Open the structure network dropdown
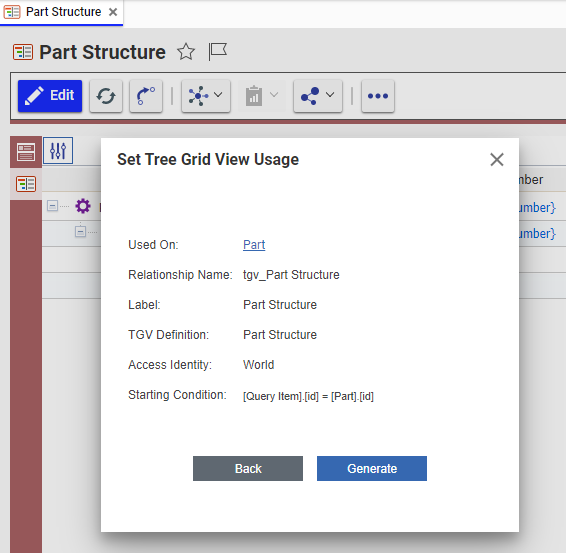 pyautogui.click(x=206, y=96)
